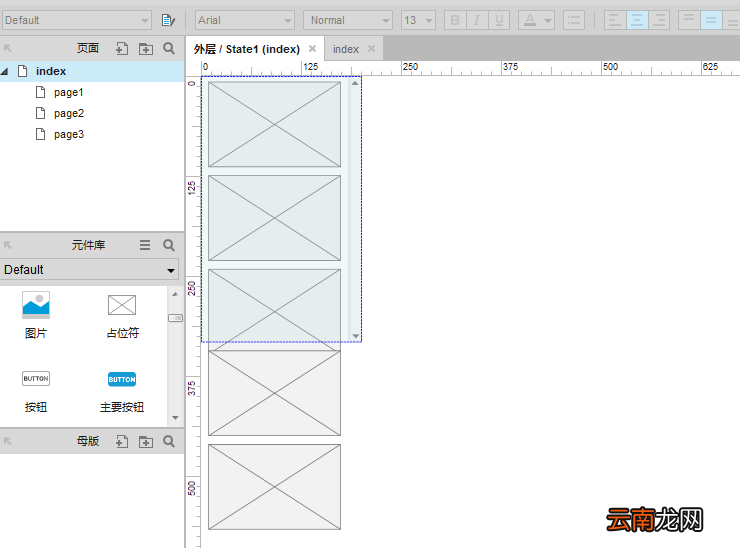This screenshot has height=548, width=740.
Task: Click the dynamic panel scroll down arrow
Action: [355, 336]
